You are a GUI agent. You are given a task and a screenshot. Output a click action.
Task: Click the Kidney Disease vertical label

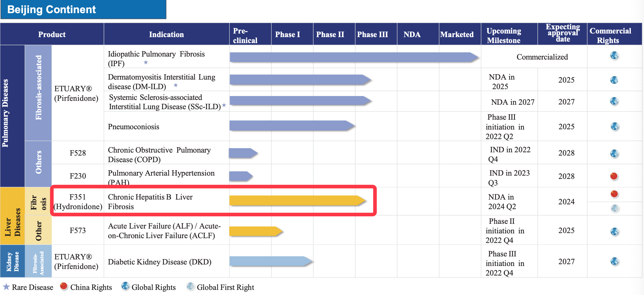13,261
